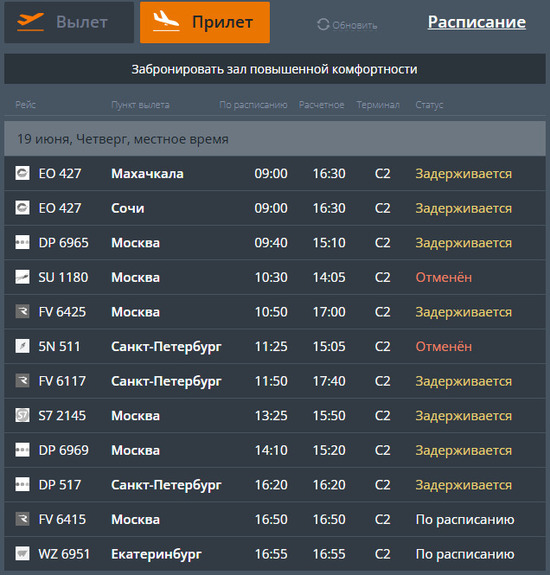Click the plane takeoff icon in Вылет

point(30,22)
